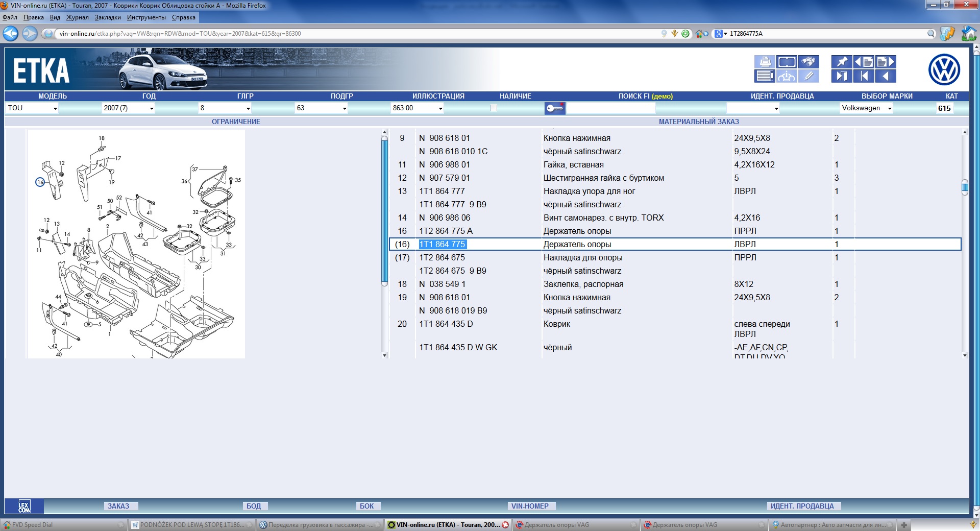Open the ВЫБОР МАРКИ dropdown showing Volkswagen
Screen dimensions: 980x531
[x=866, y=108]
